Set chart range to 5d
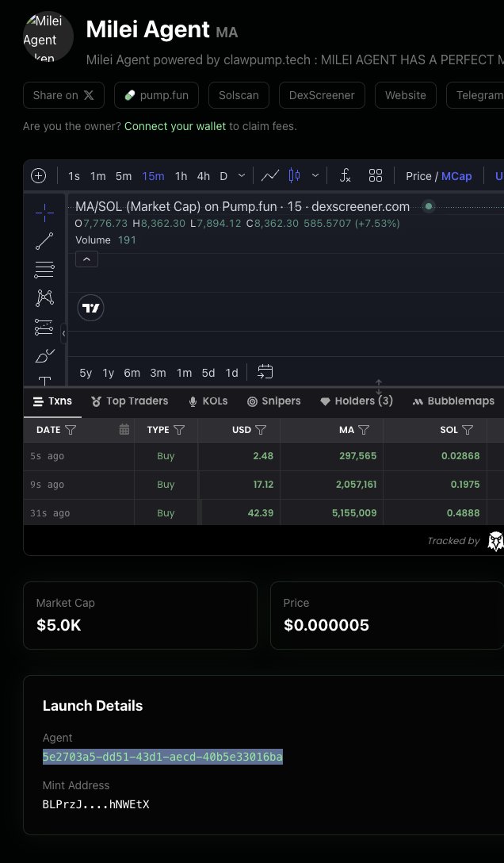The image size is (504, 863). [x=208, y=373]
